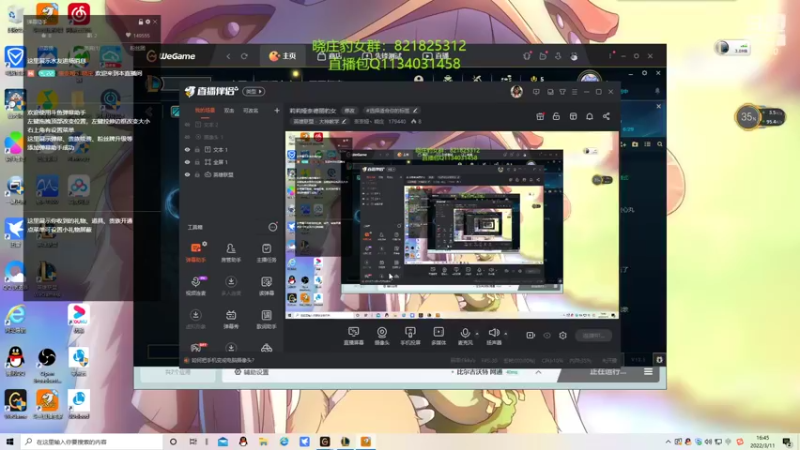The height and width of the screenshot is (450, 800).
Task: Expand speaker options arrow
Action: point(506,334)
